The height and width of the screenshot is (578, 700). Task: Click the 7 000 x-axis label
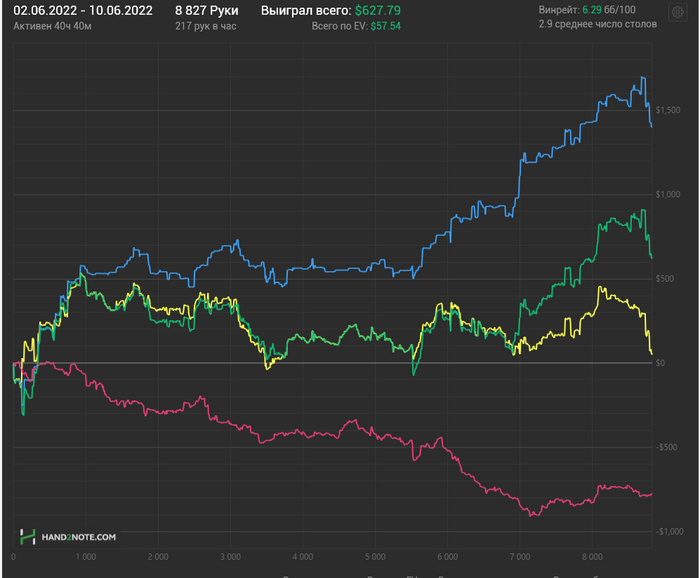(x=520, y=557)
